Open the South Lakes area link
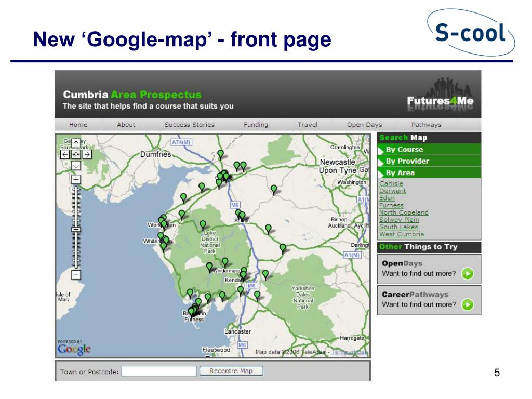The width and height of the screenshot is (532, 399). (x=398, y=227)
